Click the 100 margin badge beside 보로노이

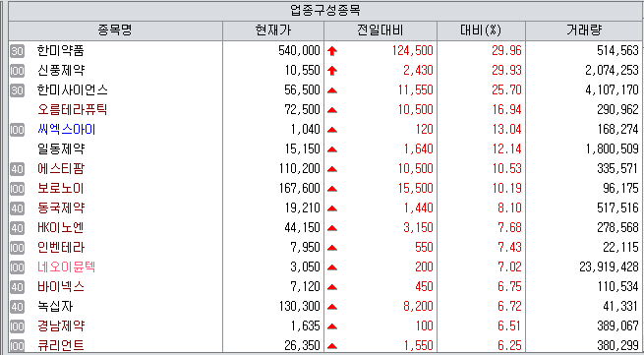[18, 189]
